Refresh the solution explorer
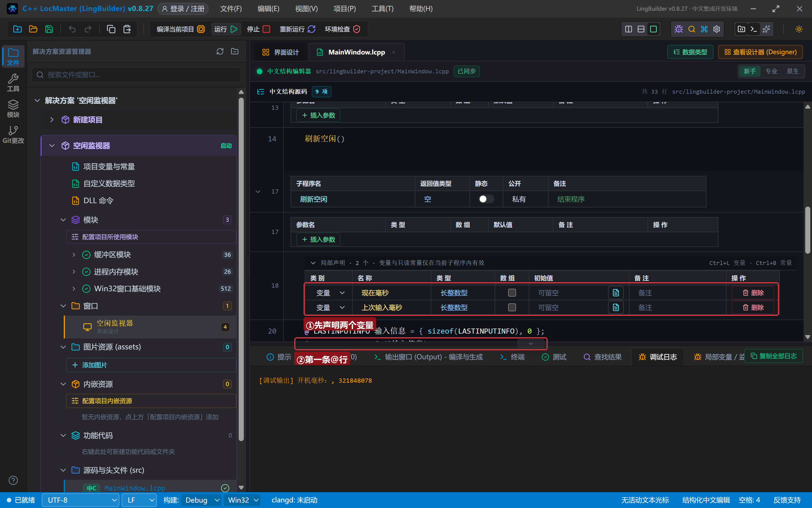 point(220,51)
